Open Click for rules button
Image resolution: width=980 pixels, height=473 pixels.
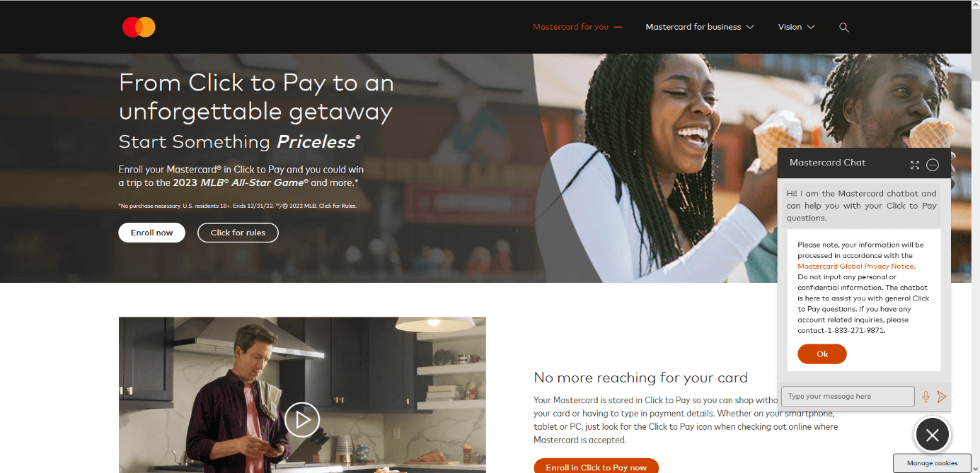[238, 233]
